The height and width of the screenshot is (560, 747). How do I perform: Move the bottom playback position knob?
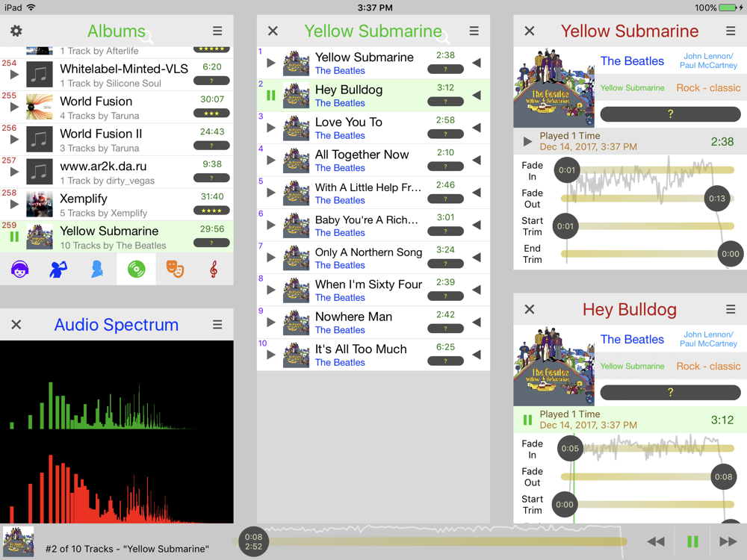(x=253, y=541)
